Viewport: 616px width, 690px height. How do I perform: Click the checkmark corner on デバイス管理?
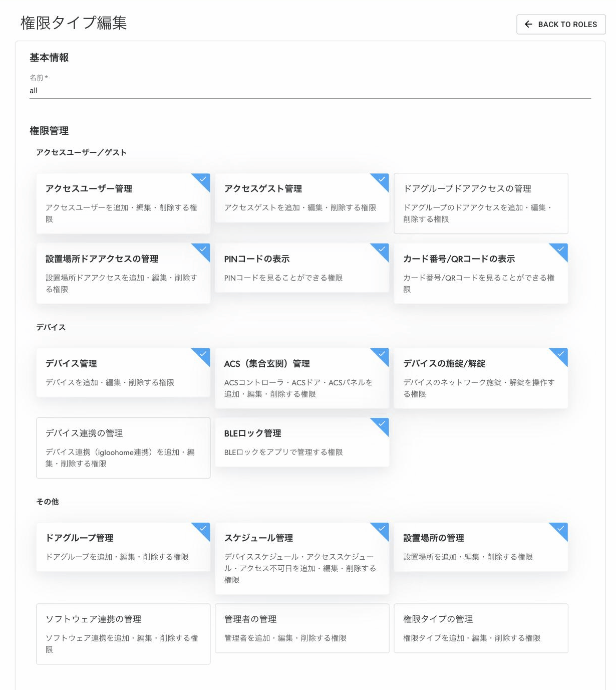(x=203, y=354)
